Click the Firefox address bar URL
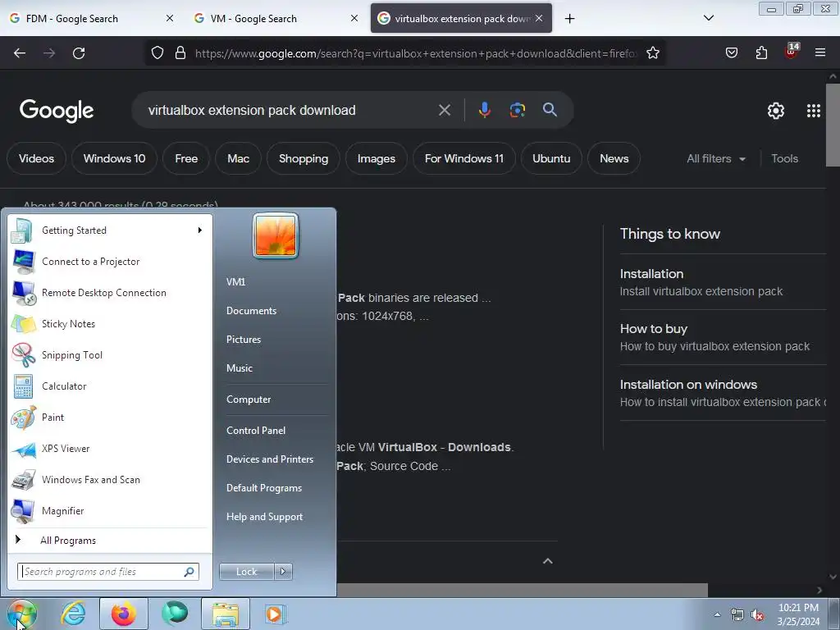840x630 pixels. point(416,53)
